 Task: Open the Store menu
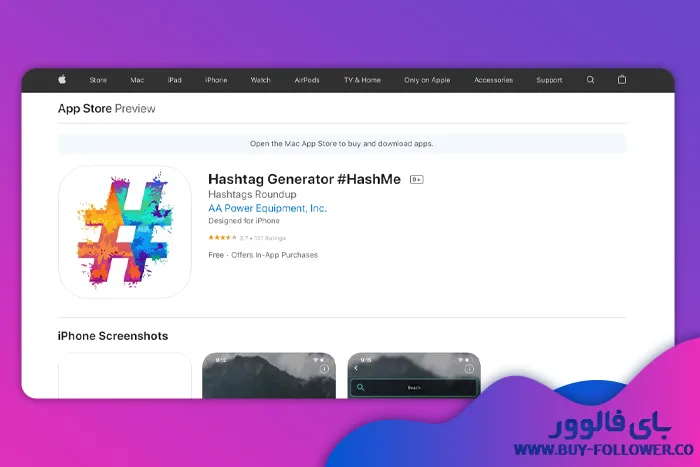pos(98,80)
